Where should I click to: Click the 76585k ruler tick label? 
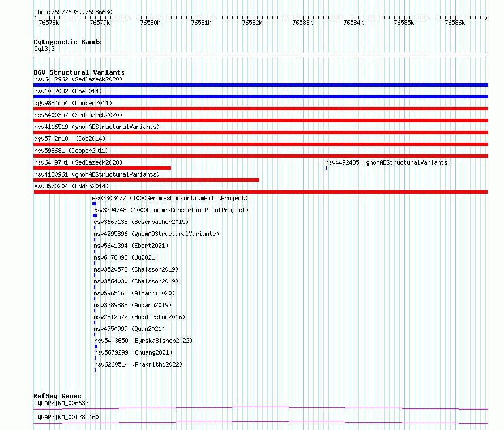click(404, 23)
